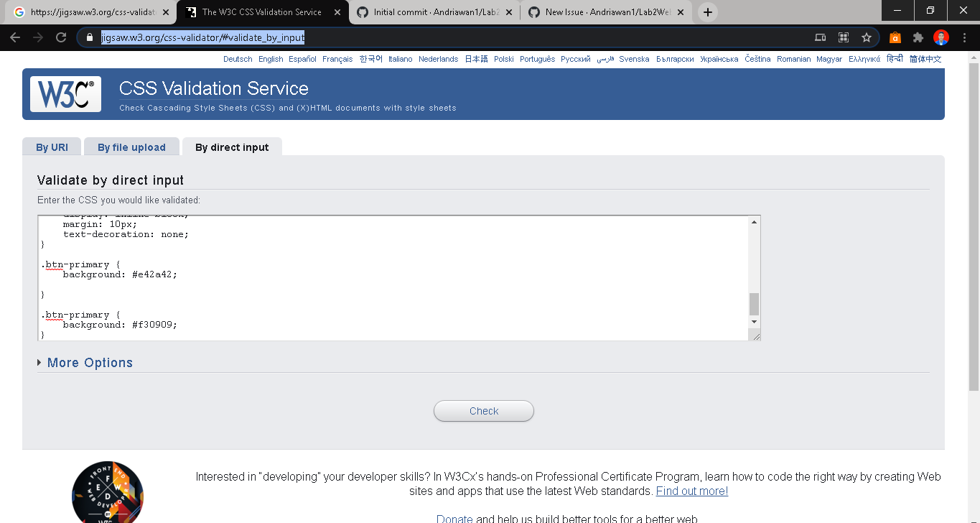Click the W3C logo
980x523 pixels.
pos(65,93)
